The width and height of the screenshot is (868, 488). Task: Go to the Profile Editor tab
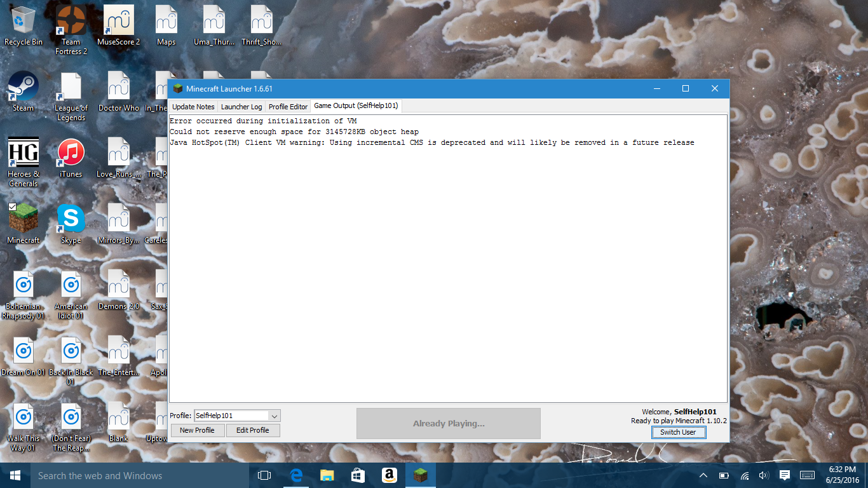(x=288, y=107)
